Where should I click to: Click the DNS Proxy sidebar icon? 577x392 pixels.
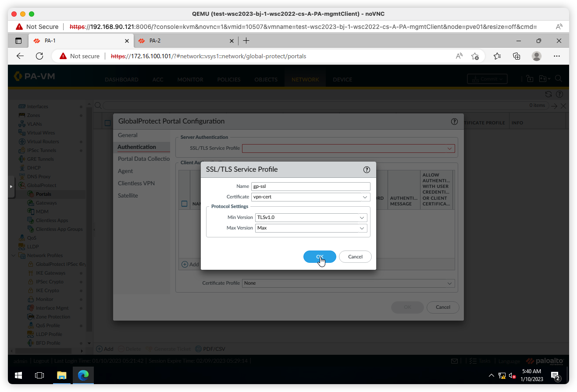pyautogui.click(x=22, y=177)
